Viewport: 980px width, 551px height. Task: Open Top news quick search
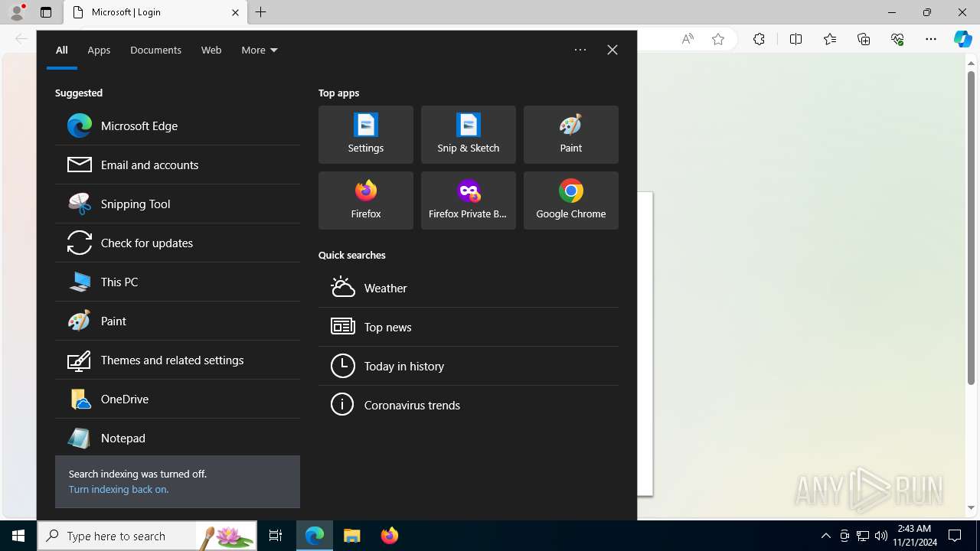[469, 327]
